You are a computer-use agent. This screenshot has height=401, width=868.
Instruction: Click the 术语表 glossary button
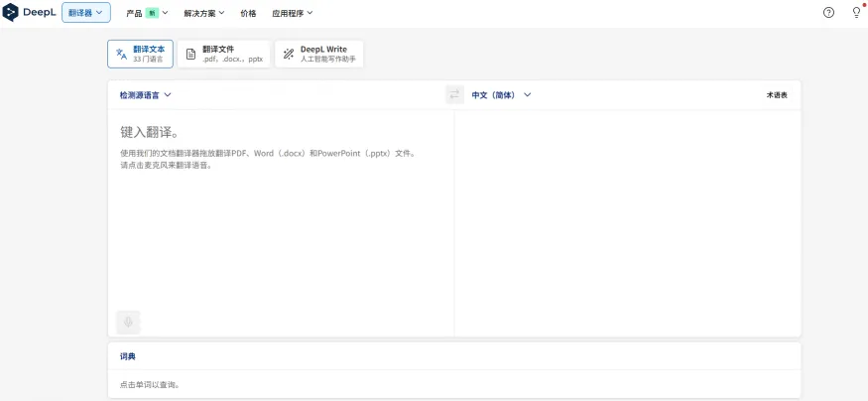point(777,94)
